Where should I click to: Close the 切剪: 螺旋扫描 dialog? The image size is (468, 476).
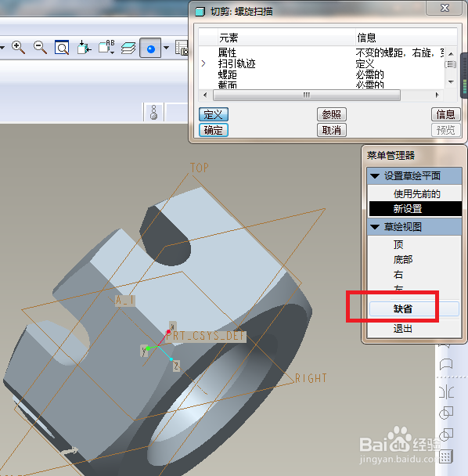pos(445,8)
